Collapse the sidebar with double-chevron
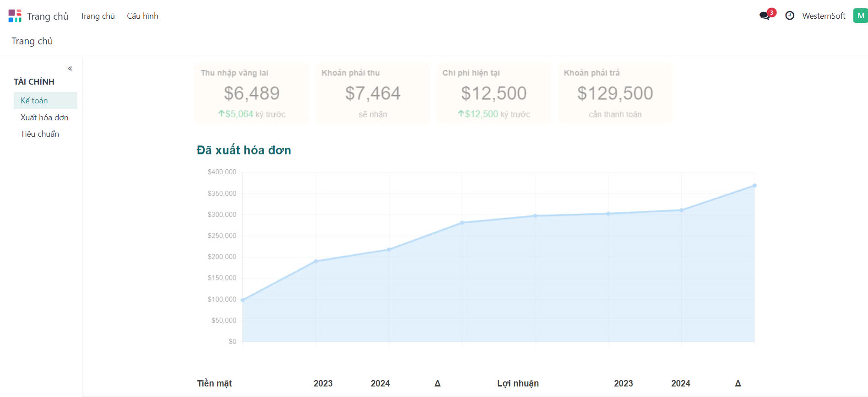Image resolution: width=868 pixels, height=397 pixels. tap(70, 69)
